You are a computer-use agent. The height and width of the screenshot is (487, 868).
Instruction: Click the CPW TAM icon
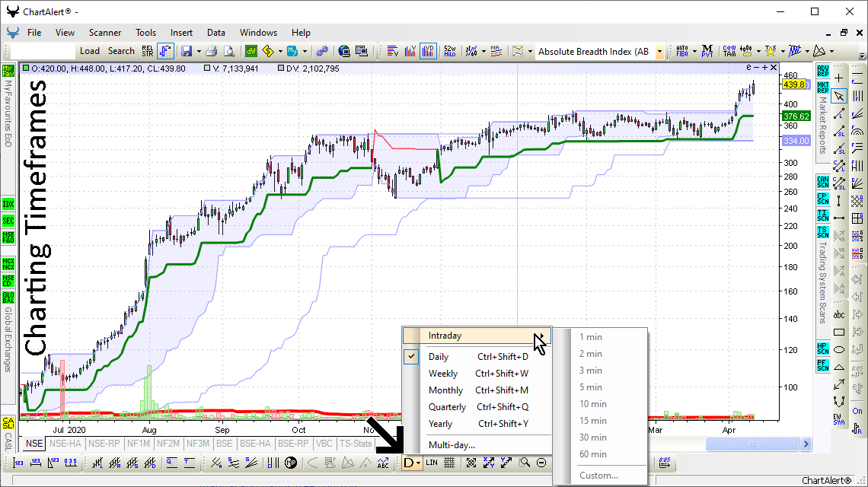pyautogui.click(x=729, y=51)
